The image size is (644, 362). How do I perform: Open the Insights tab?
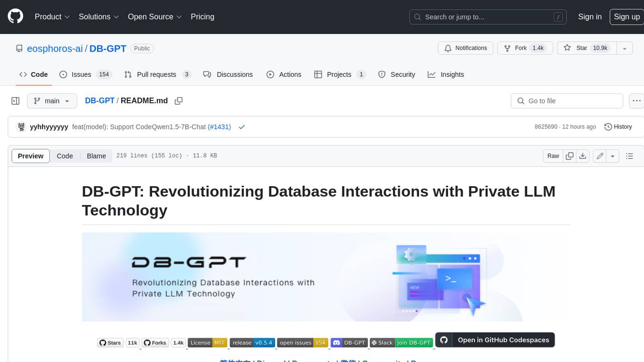pos(446,74)
